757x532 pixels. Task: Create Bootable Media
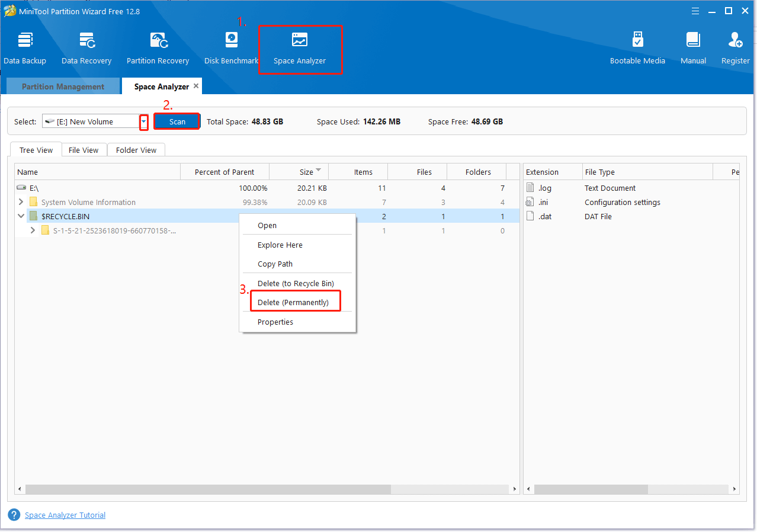(637, 48)
